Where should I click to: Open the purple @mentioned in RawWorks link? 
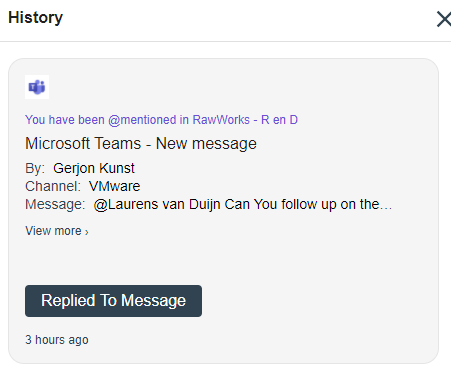(x=161, y=120)
